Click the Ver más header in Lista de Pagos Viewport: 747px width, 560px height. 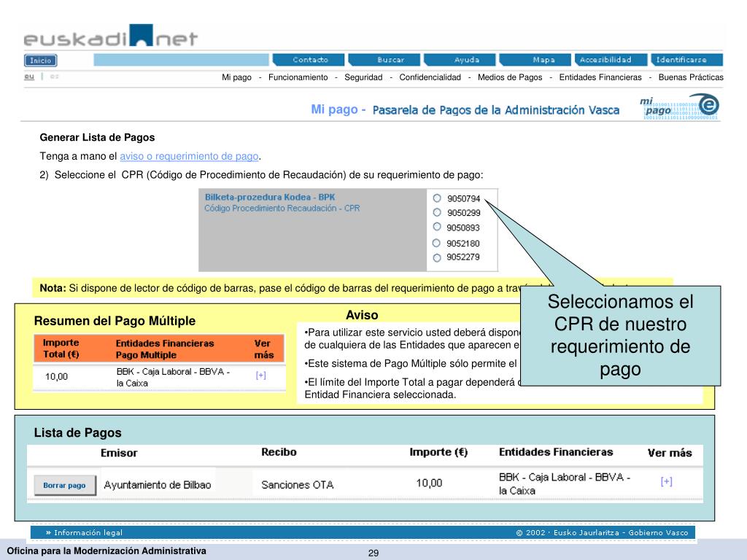[670, 453]
